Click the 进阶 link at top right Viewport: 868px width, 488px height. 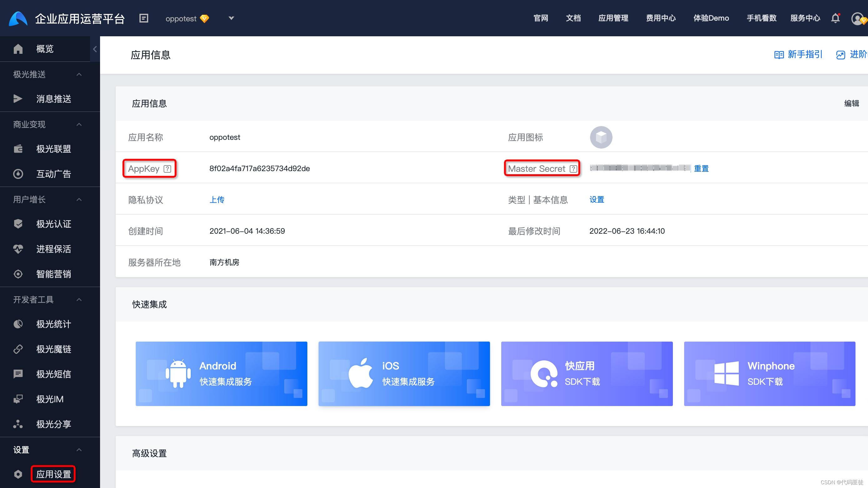[852, 54]
